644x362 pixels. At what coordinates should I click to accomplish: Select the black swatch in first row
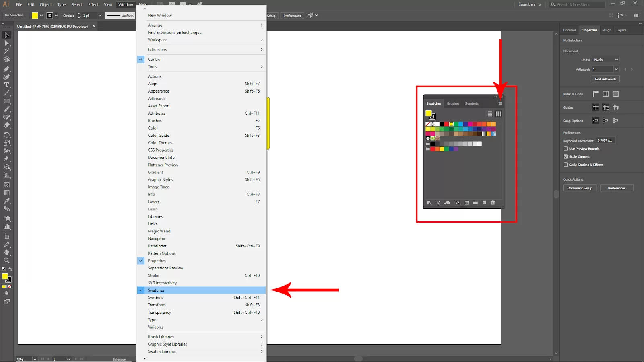pyautogui.click(x=442, y=124)
